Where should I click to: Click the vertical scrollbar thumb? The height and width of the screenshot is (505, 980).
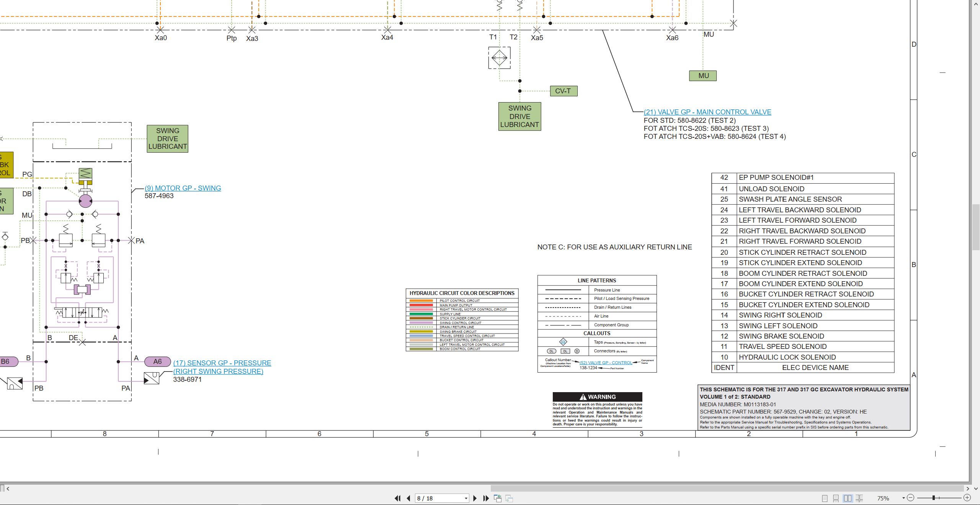tap(975, 227)
